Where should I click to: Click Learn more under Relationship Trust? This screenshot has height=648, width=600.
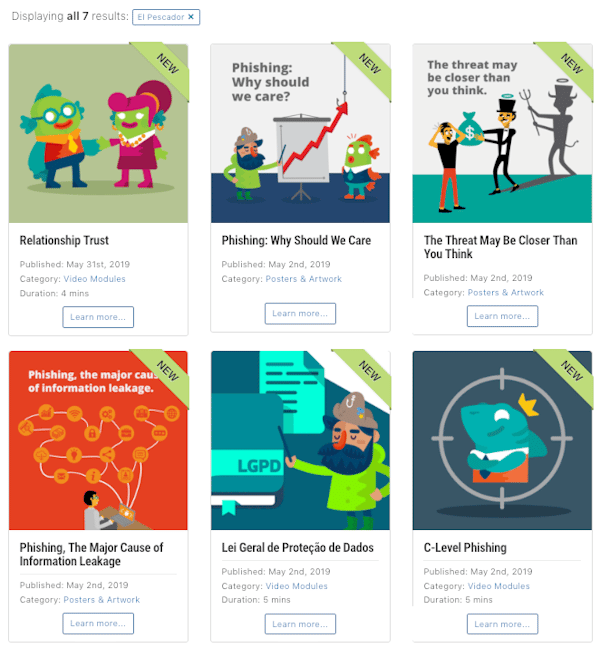pyautogui.click(x=98, y=317)
